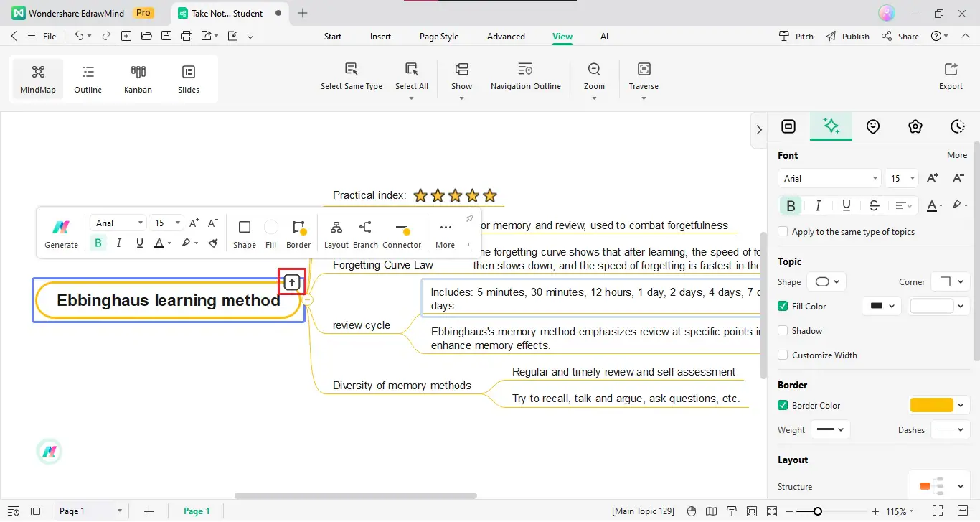
Task: Open the history clock tab in right panel
Action: click(x=957, y=126)
